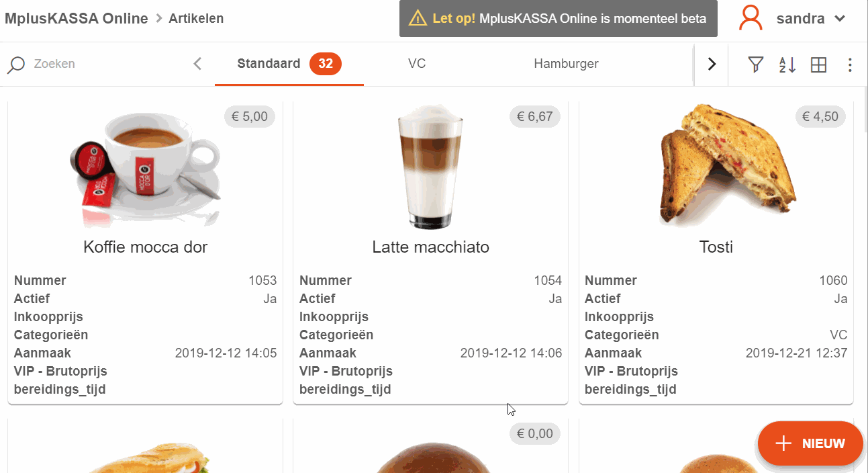Click the plus icon on NIEUW button
Viewport: 868px width, 473px height.
click(783, 443)
